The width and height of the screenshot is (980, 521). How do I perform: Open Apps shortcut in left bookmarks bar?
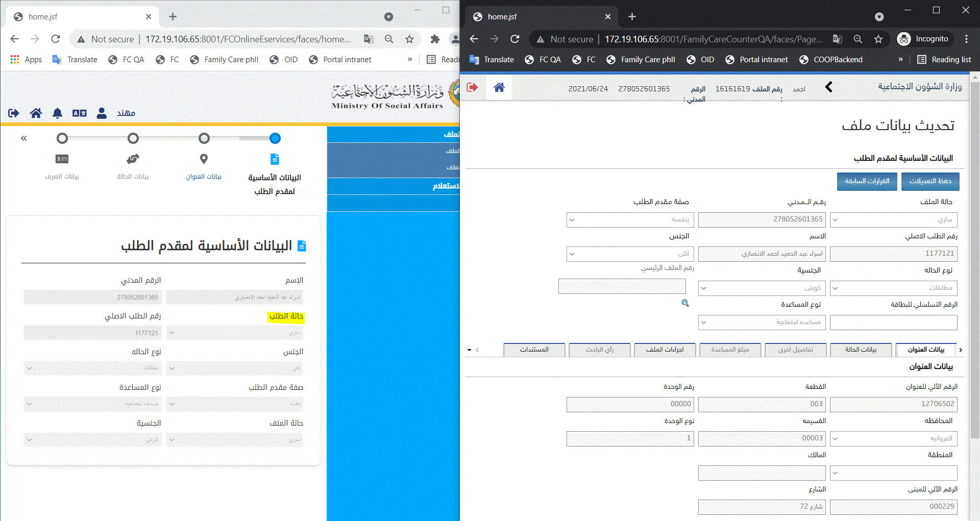pyautogui.click(x=26, y=60)
